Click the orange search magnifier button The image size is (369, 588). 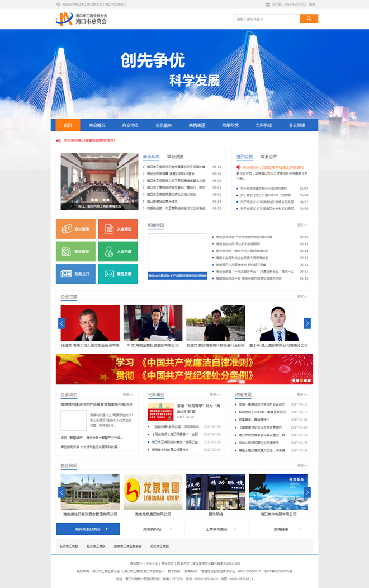point(309,19)
